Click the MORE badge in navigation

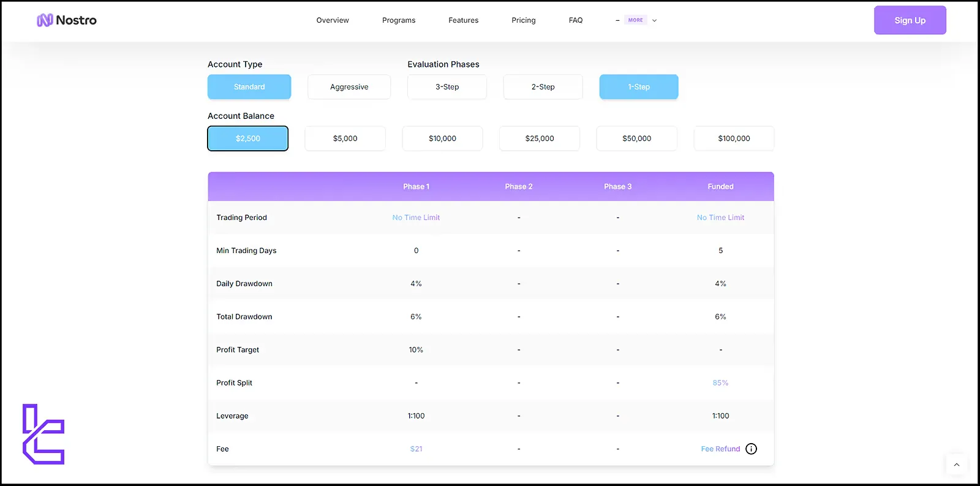click(636, 20)
